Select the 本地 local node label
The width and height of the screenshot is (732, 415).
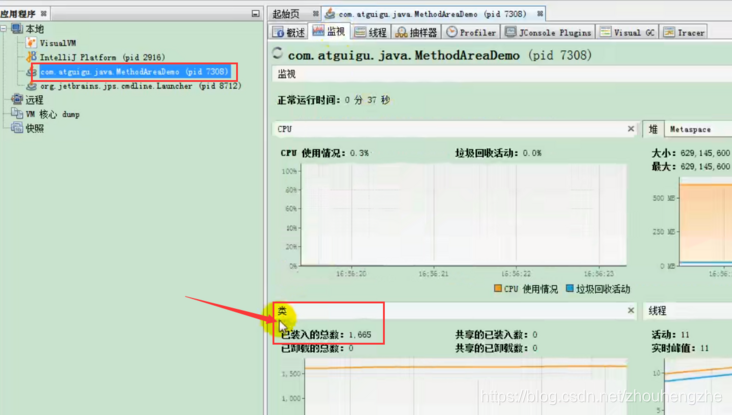(35, 29)
